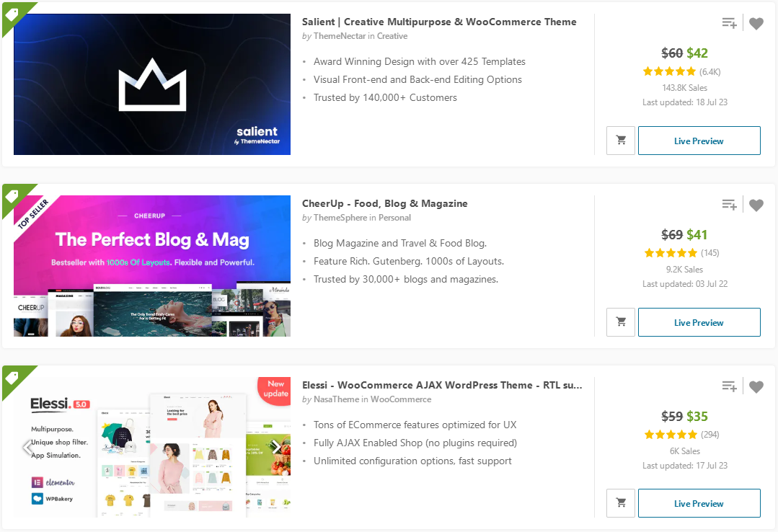The image size is (778, 532).
Task: Open the Salient crown thumbnail image
Action: pos(152,84)
